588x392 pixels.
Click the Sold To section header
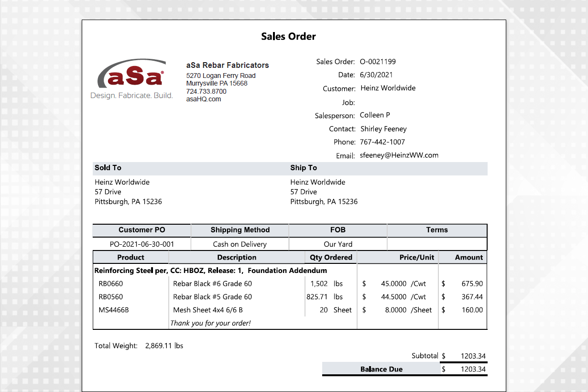click(x=108, y=168)
